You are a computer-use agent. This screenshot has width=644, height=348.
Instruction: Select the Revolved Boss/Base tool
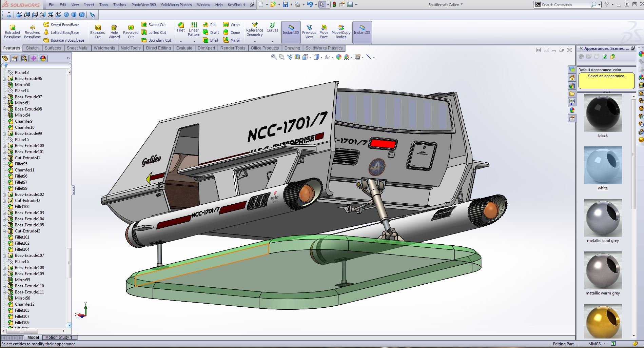[x=32, y=32]
